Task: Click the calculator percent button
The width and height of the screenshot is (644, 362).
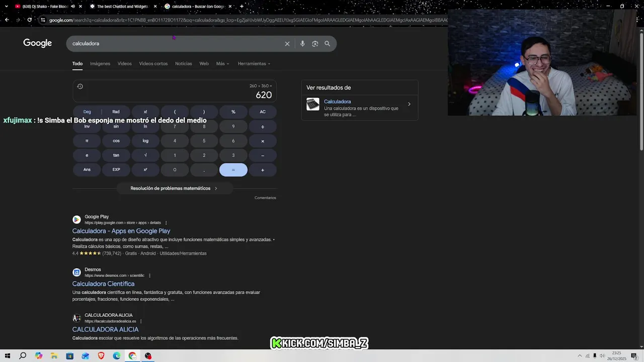Action: (x=233, y=112)
